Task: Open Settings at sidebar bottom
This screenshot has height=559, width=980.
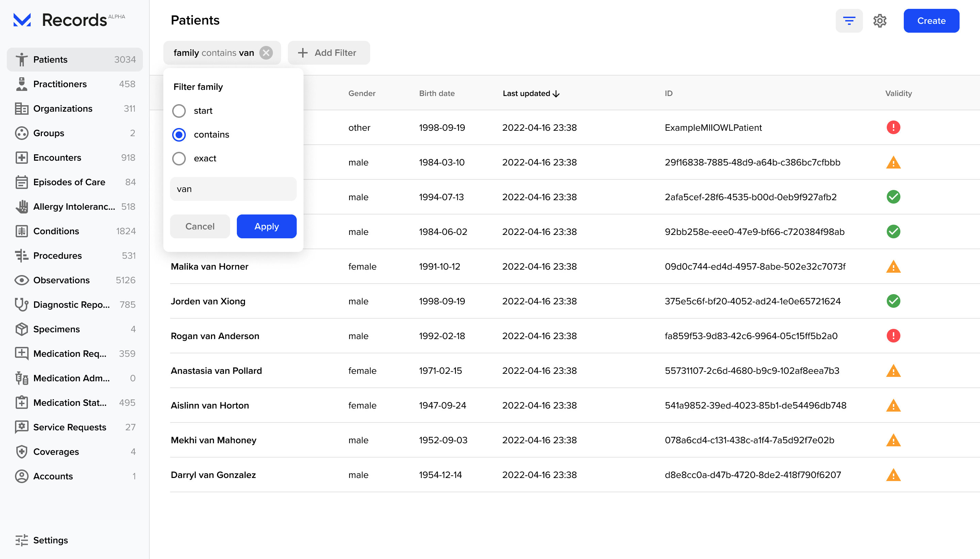Action: click(x=75, y=541)
